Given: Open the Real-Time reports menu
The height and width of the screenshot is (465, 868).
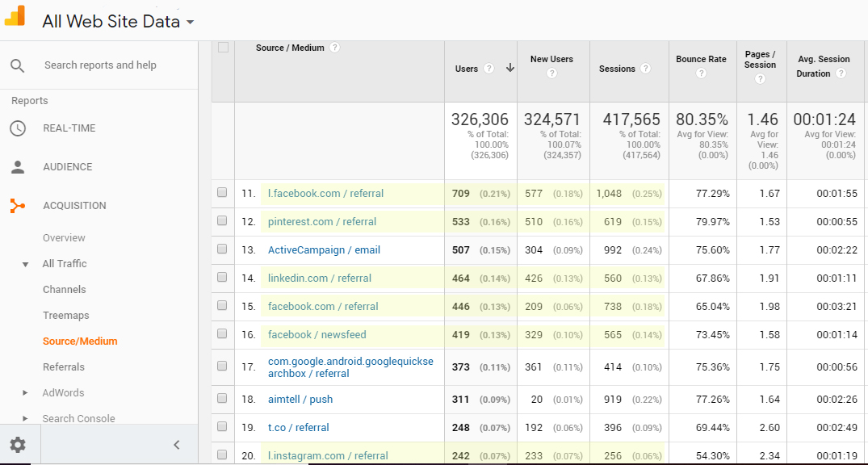Looking at the screenshot, I should (69, 128).
